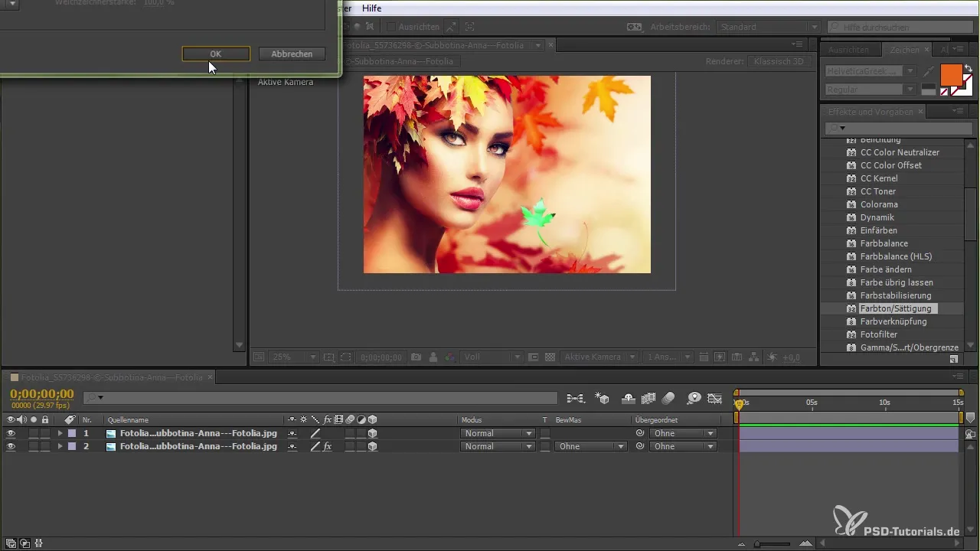Screen dimensions: 980x551
Task: Select the Einfärben effect
Action: (x=879, y=230)
